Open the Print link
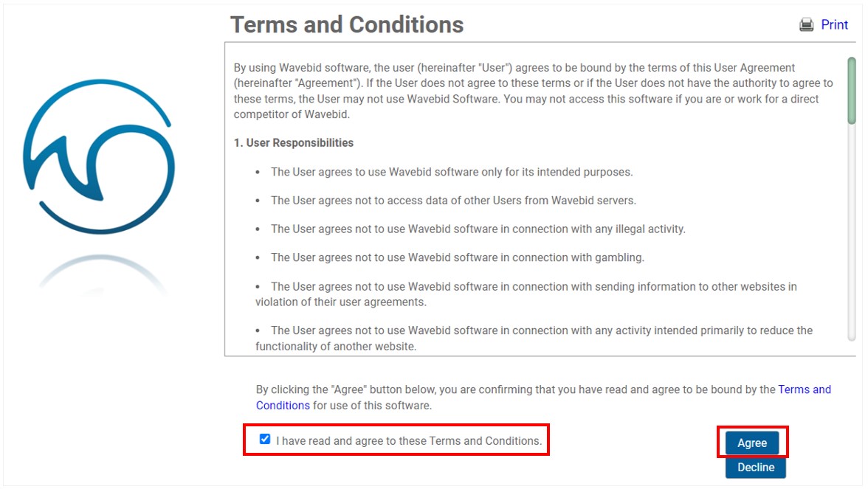868x489 pixels. [x=834, y=25]
